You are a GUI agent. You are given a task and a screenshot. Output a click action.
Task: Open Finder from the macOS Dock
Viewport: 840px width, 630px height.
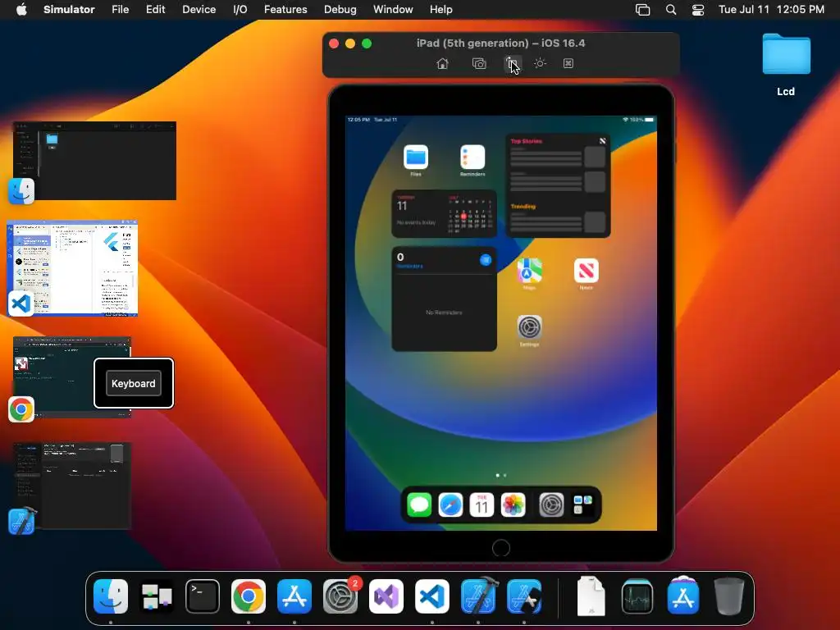click(111, 596)
